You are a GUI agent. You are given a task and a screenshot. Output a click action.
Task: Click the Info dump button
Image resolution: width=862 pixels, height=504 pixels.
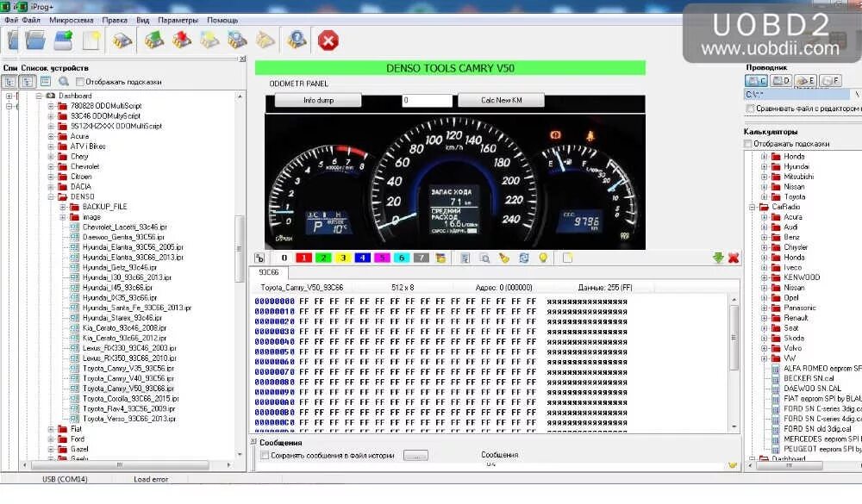coord(318,101)
